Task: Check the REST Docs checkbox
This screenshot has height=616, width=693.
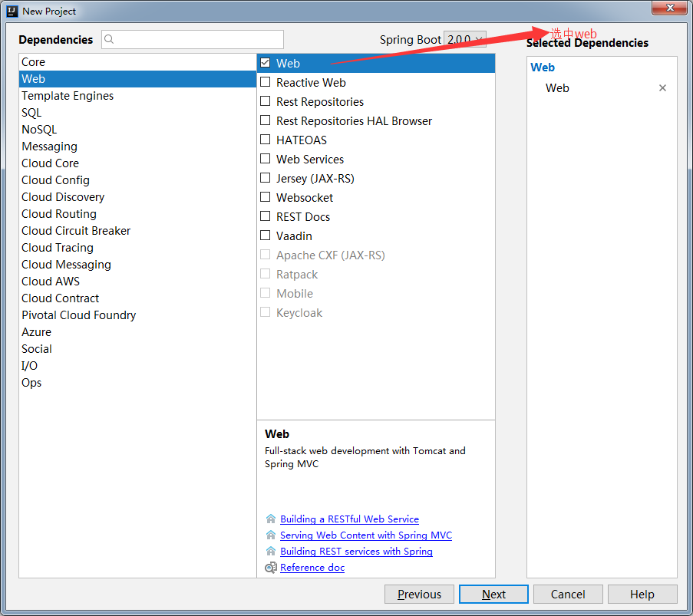Action: (266, 216)
